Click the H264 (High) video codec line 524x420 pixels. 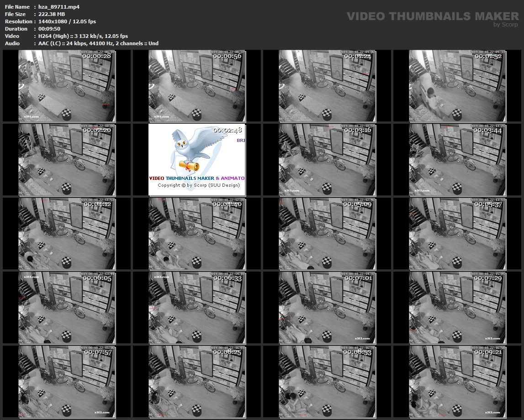(83, 36)
